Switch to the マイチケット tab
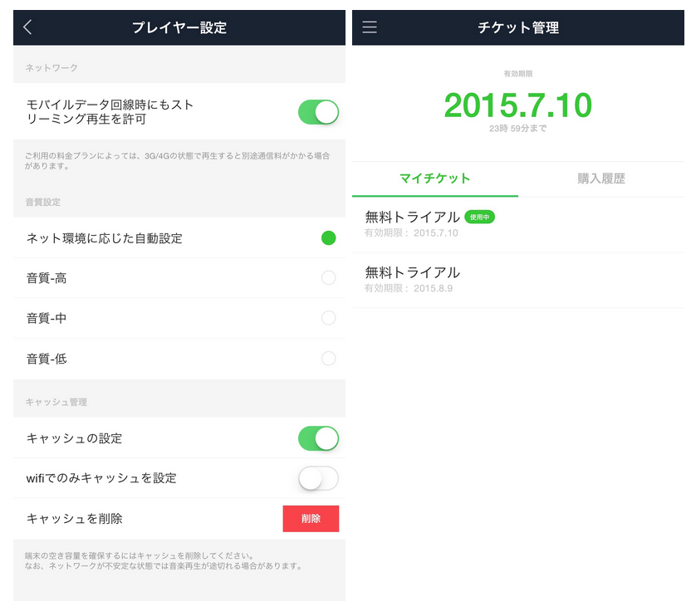The height and width of the screenshot is (616, 696). 434,178
